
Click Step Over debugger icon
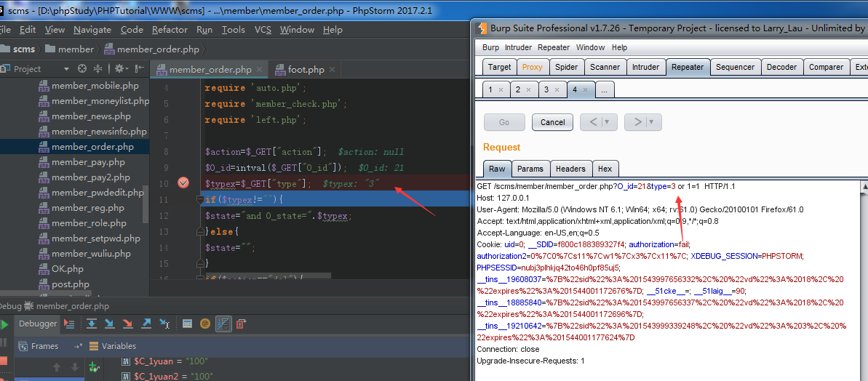point(92,324)
